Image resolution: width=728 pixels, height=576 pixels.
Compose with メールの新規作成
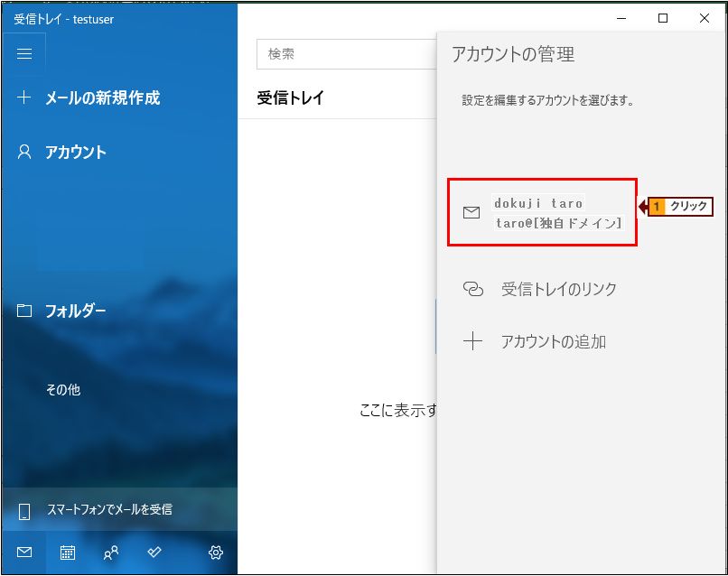[x=103, y=98]
